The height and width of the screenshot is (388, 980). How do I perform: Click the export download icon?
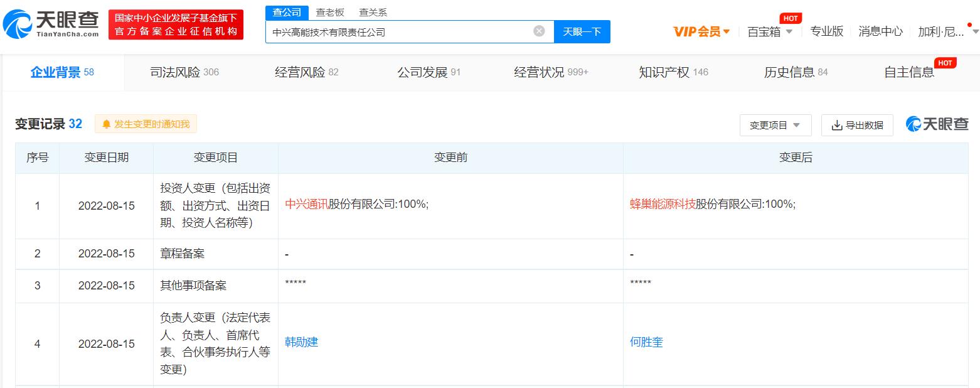pos(836,125)
